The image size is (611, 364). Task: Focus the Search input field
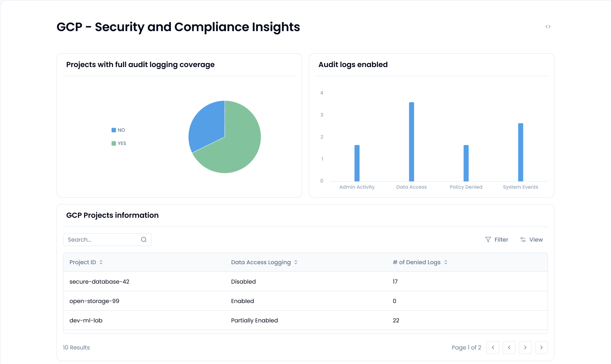tap(103, 240)
